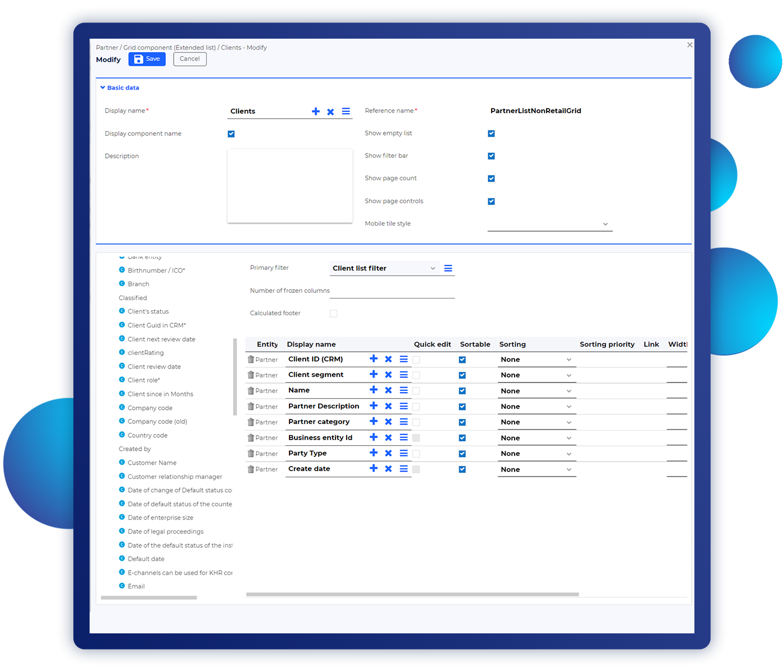
Task: Click the Save button
Action: 147,59
